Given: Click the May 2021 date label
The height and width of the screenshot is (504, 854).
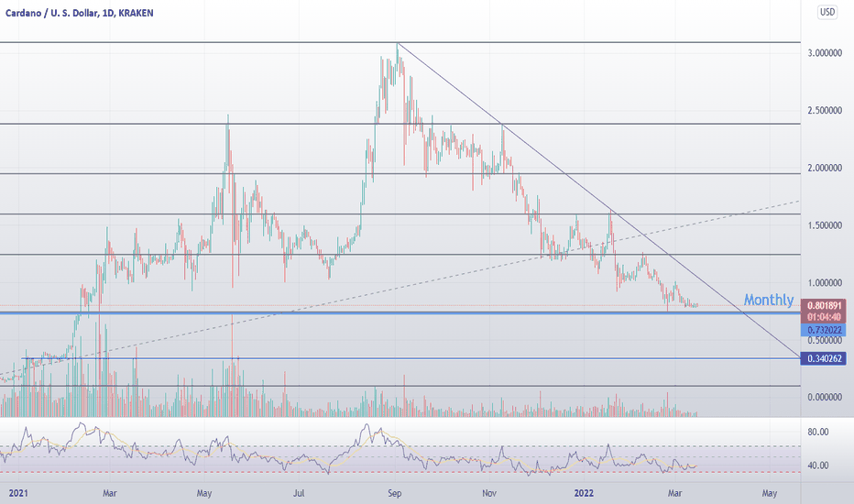Looking at the screenshot, I should pos(204,493).
